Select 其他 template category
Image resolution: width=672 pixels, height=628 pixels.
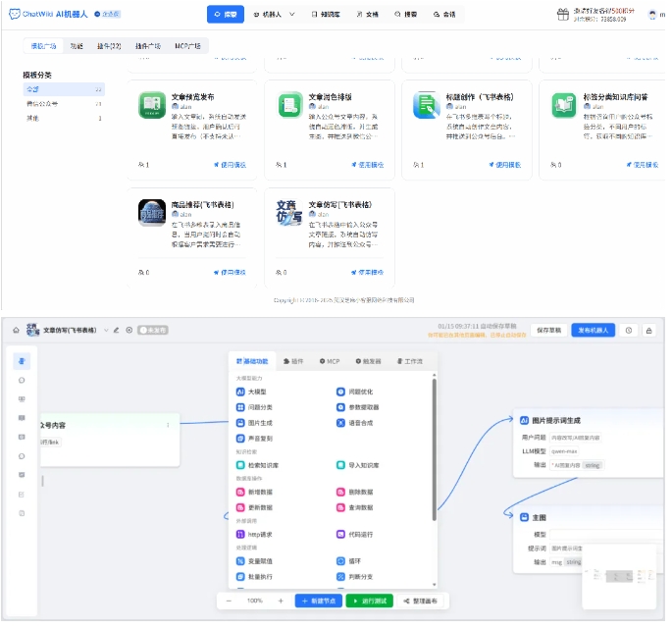click(65, 119)
